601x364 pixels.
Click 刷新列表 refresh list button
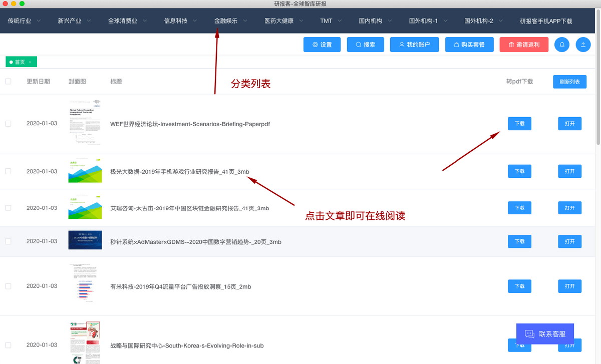(569, 82)
